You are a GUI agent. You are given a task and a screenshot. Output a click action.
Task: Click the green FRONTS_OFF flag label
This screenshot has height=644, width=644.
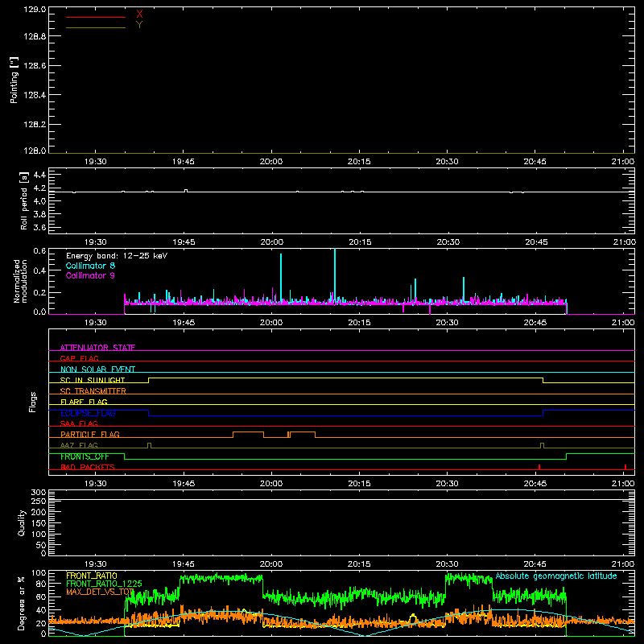pyautogui.click(x=85, y=456)
